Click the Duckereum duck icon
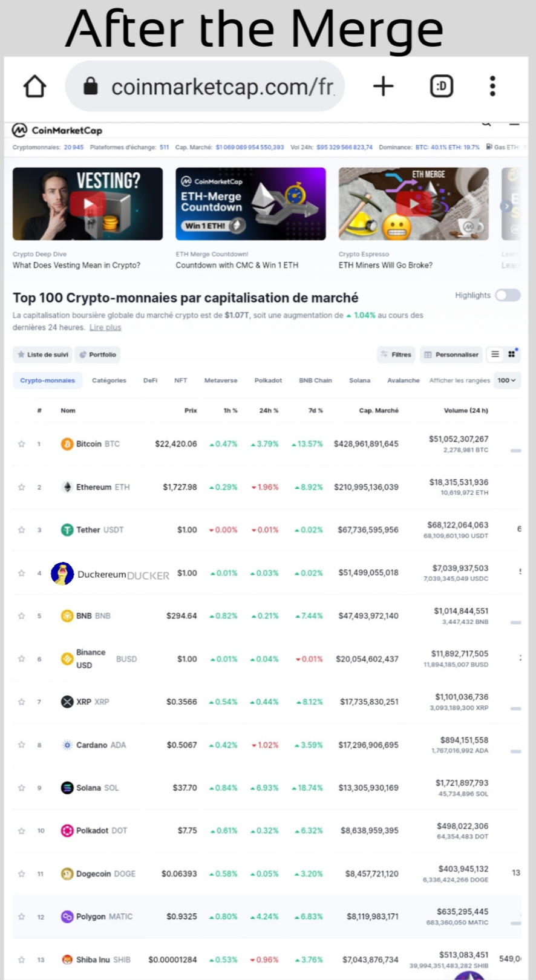Image resolution: width=536 pixels, height=980 pixels. (62, 573)
